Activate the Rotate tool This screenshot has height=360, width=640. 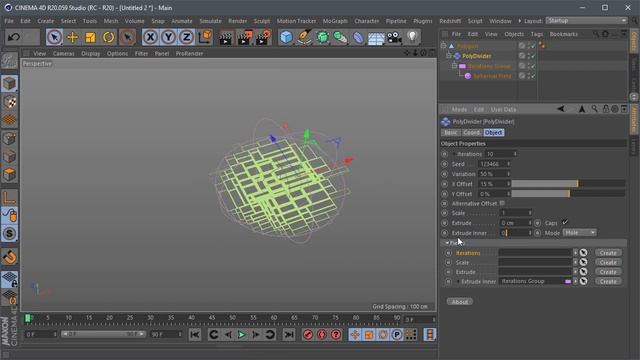click(109, 37)
